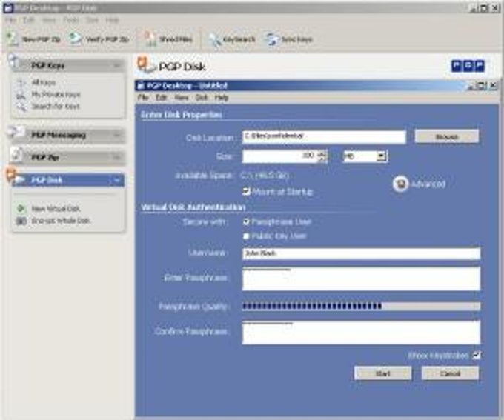Viewport: 504px width, 420px height.
Task: Click the Enter Passphrase field
Action: click(361, 279)
